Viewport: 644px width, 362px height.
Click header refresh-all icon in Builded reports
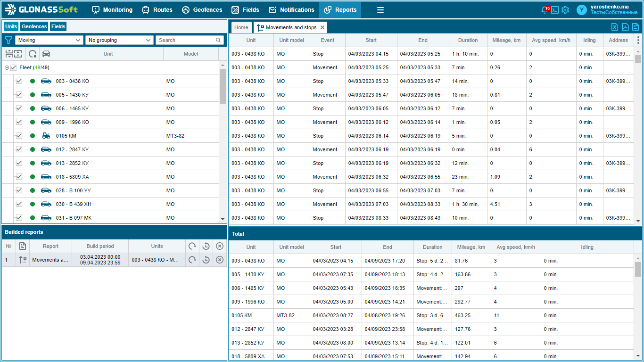(x=192, y=246)
